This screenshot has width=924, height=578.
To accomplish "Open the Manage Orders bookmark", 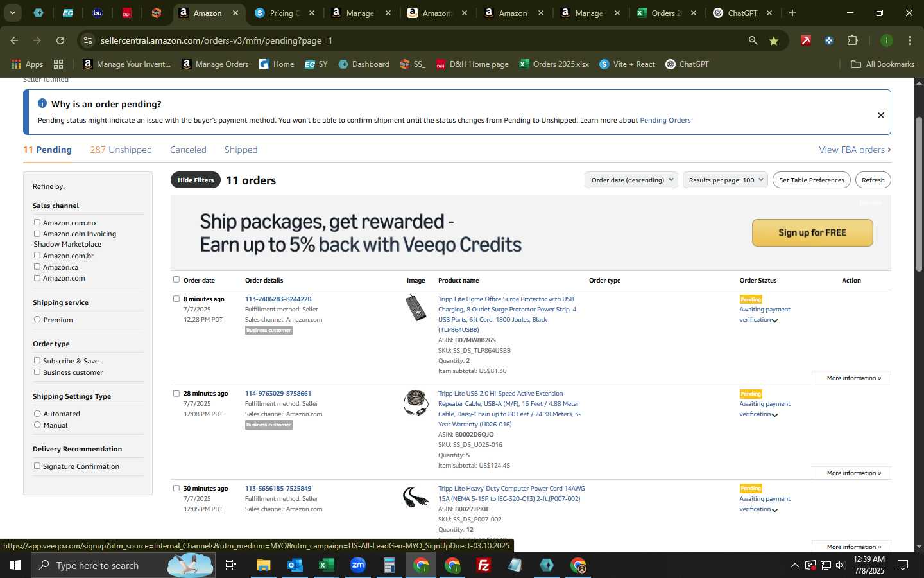I will (x=216, y=64).
